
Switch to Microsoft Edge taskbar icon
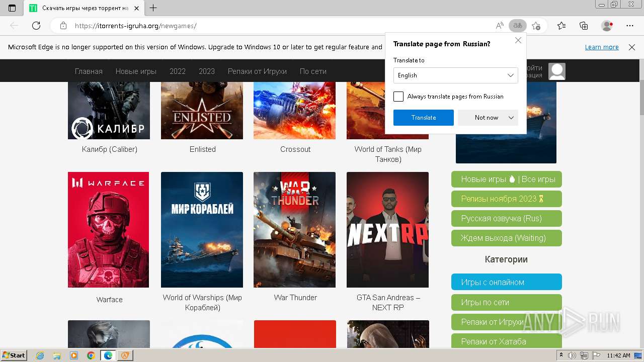pyautogui.click(x=108, y=355)
